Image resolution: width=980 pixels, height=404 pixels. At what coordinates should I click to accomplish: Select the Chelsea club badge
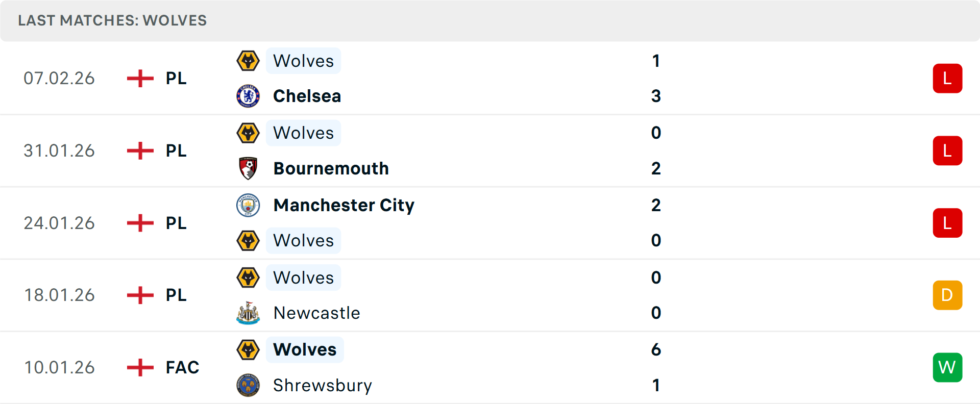click(x=248, y=96)
